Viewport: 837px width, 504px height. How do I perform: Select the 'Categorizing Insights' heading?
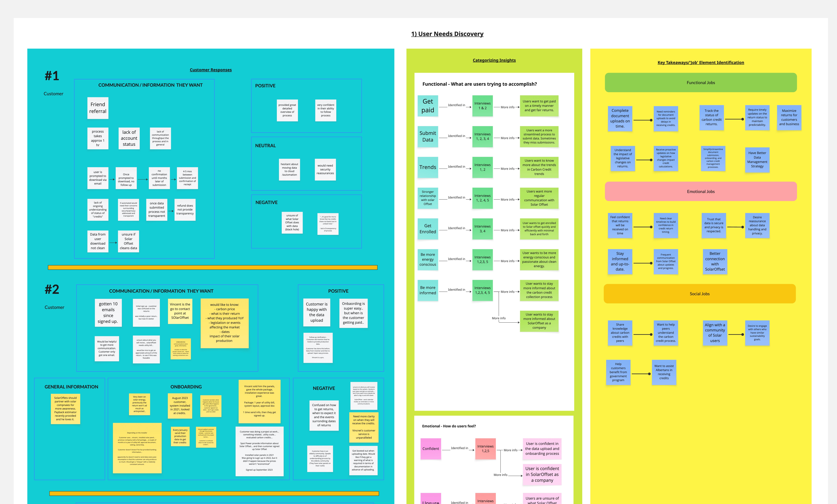tap(494, 60)
